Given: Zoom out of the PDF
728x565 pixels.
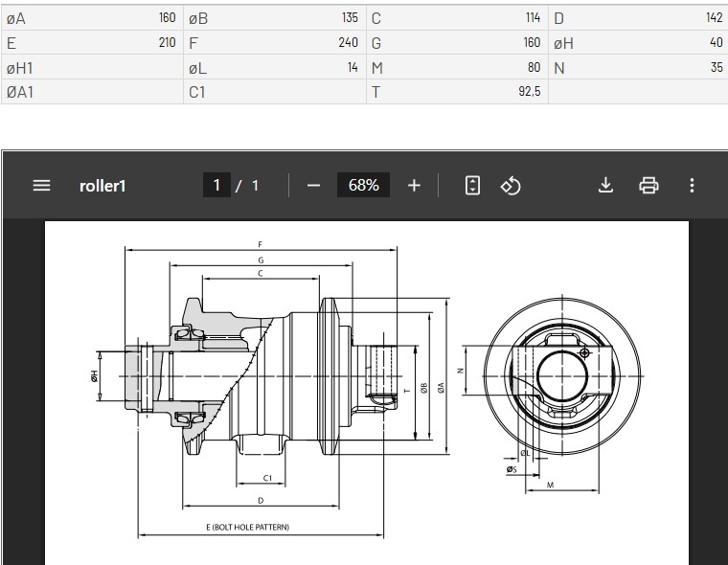Looking at the screenshot, I should (x=314, y=186).
